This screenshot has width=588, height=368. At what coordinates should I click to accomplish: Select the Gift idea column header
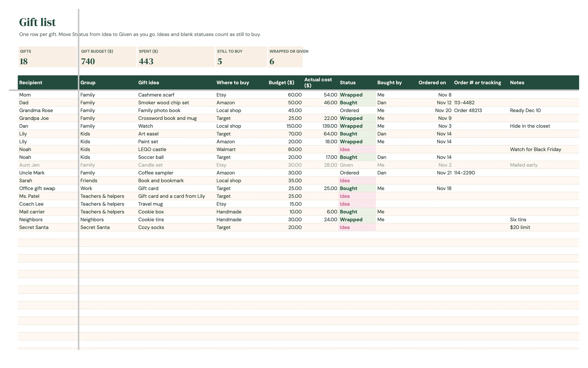click(148, 82)
